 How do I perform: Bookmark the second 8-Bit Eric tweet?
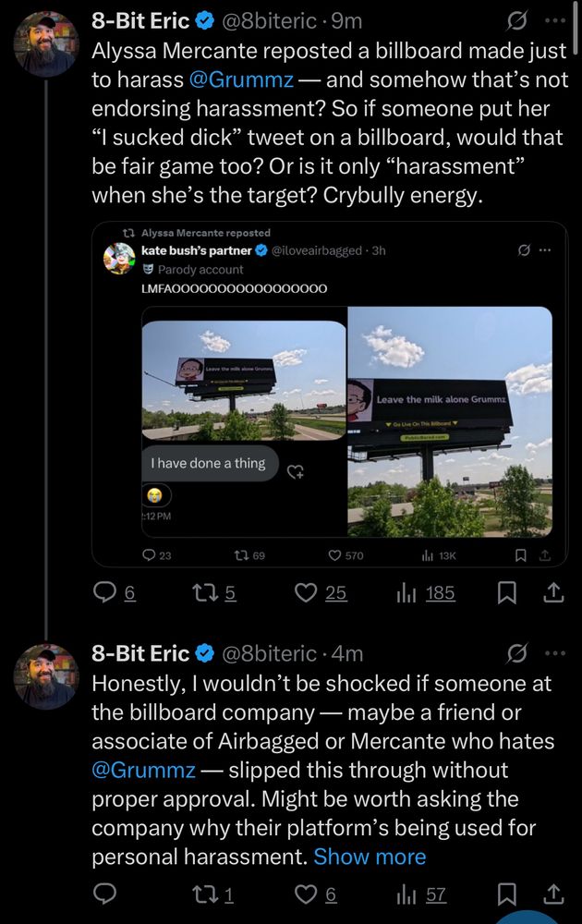click(507, 894)
